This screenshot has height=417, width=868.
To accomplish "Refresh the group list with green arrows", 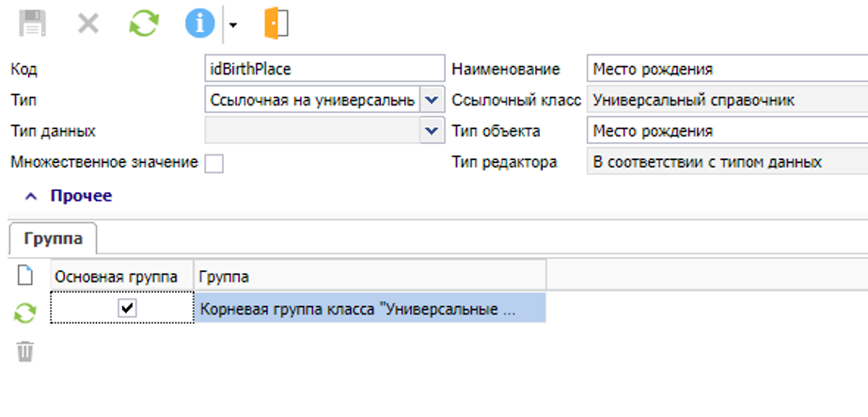I will (x=25, y=313).
